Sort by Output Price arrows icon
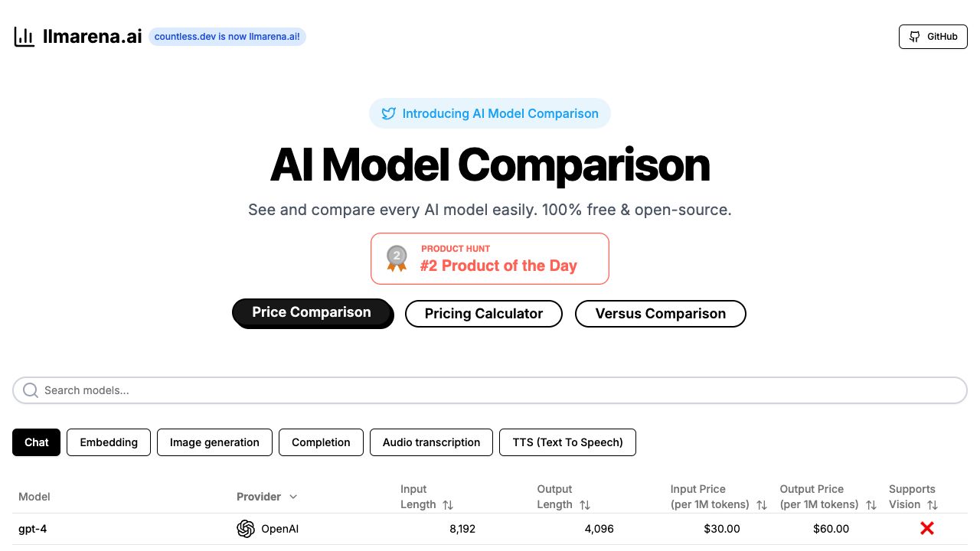The height and width of the screenshot is (551, 980). [x=871, y=505]
